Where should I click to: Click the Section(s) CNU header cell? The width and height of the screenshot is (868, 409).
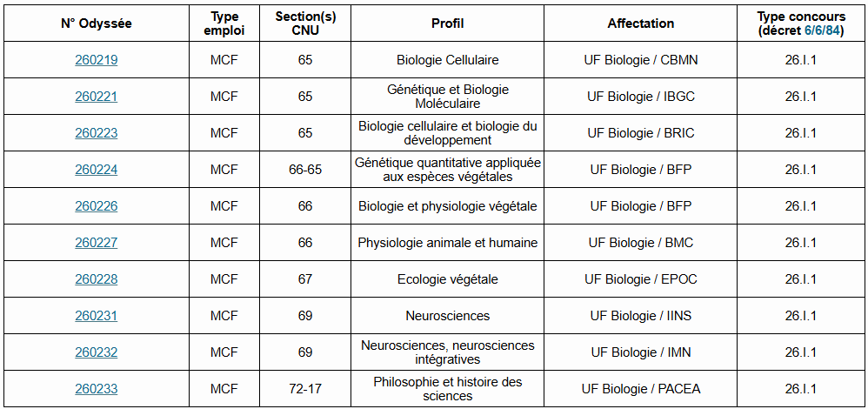(x=304, y=23)
